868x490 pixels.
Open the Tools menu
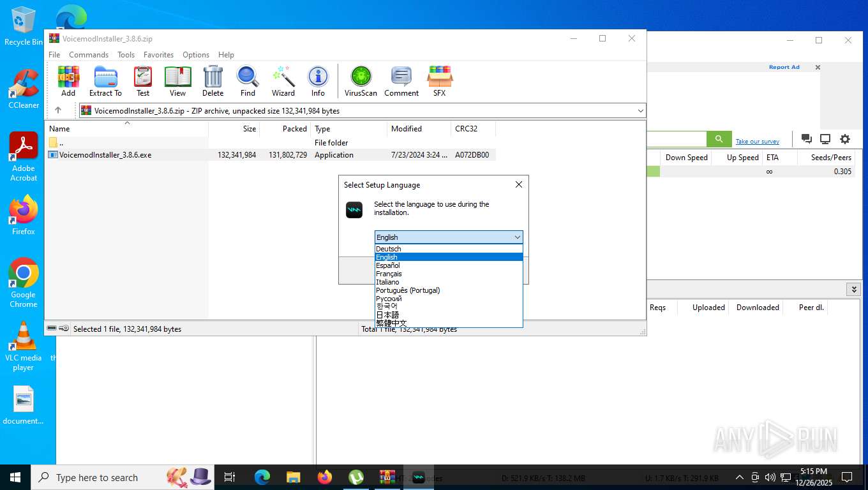(x=126, y=55)
